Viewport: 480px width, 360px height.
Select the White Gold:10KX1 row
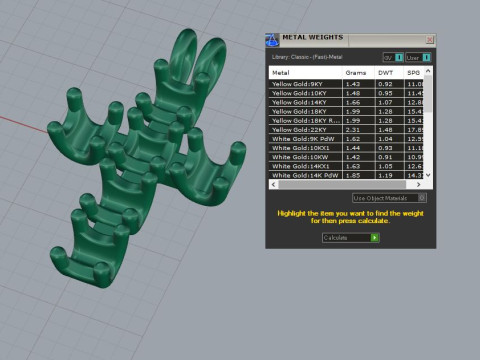[x=346, y=148]
